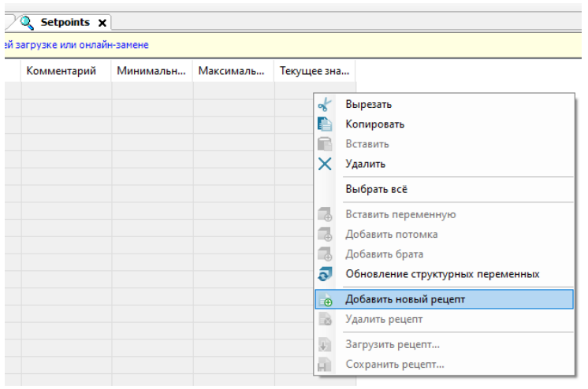Image resolution: width=588 pixels, height=389 pixels.
Task: Select "Добавить новый рецепт" menu entry
Action: tap(405, 300)
